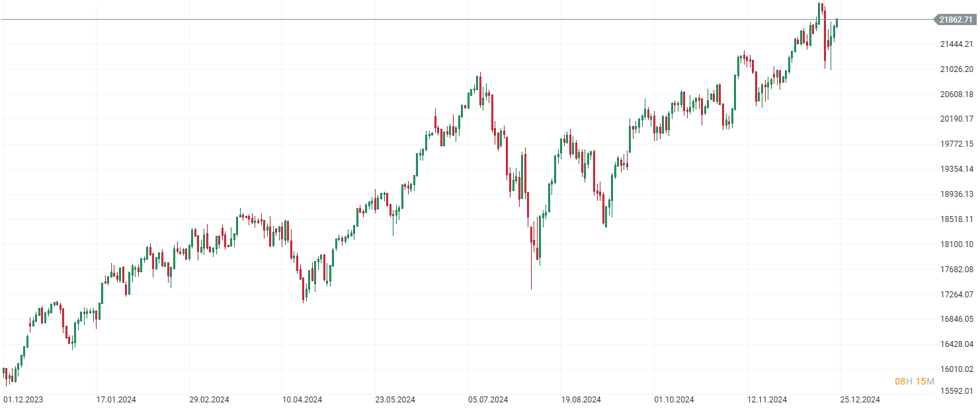
Task: Pick the 17682.08 price level
Action: (956, 270)
